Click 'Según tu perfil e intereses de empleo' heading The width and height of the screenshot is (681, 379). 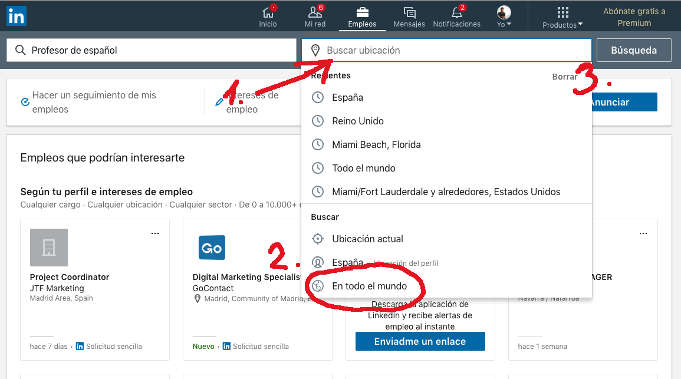(x=106, y=191)
